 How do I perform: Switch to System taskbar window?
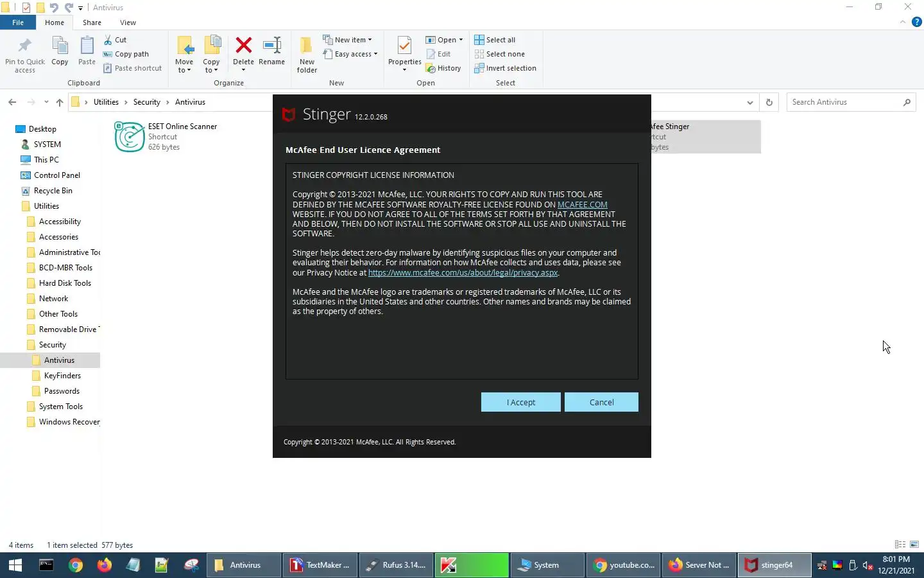tap(547, 565)
